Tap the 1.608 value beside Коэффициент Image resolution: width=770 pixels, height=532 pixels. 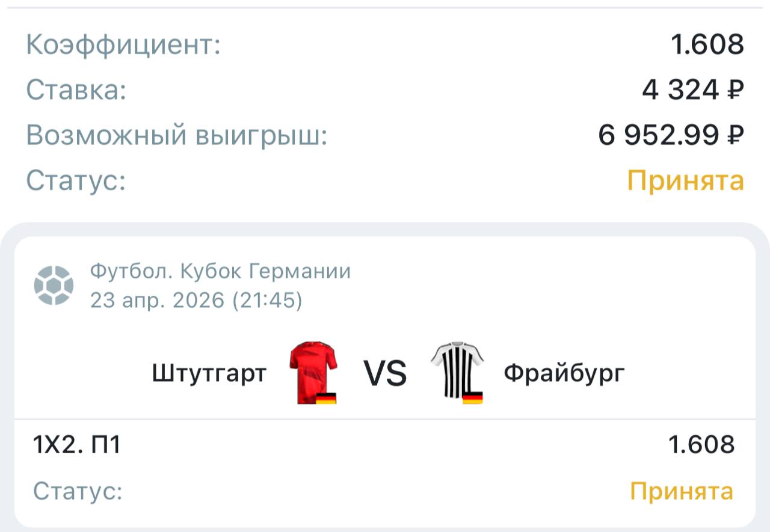point(707,45)
